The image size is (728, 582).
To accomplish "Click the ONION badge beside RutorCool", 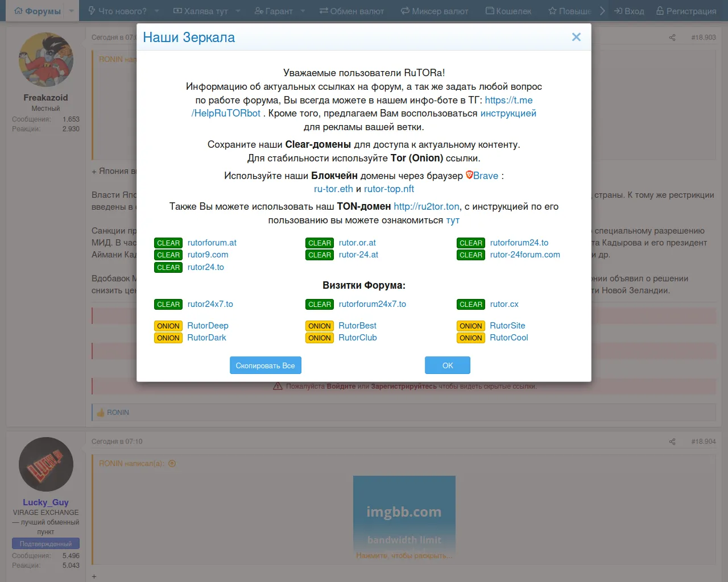I will [x=471, y=338].
